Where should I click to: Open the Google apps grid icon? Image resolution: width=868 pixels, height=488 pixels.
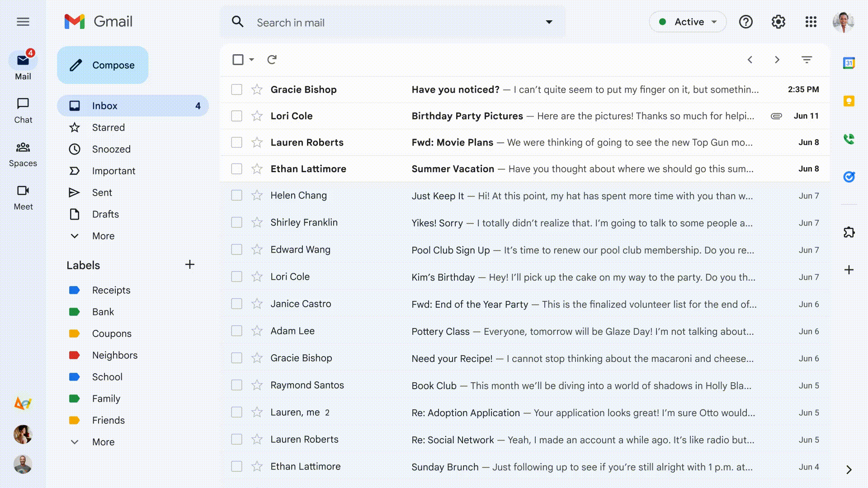point(811,22)
